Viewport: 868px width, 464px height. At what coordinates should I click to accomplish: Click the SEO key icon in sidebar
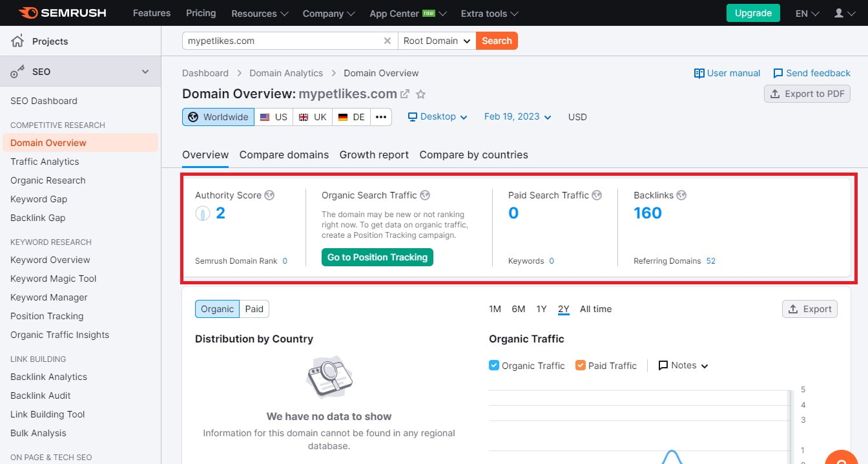click(x=17, y=72)
